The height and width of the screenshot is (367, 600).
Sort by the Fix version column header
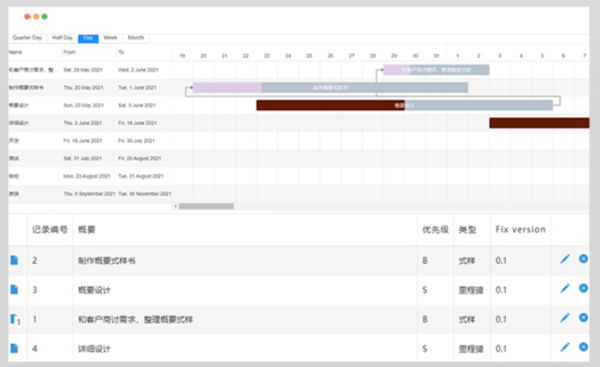point(520,230)
